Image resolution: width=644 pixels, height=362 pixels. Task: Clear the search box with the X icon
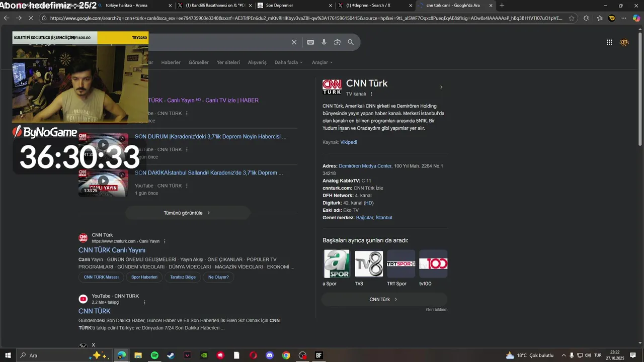point(294,42)
